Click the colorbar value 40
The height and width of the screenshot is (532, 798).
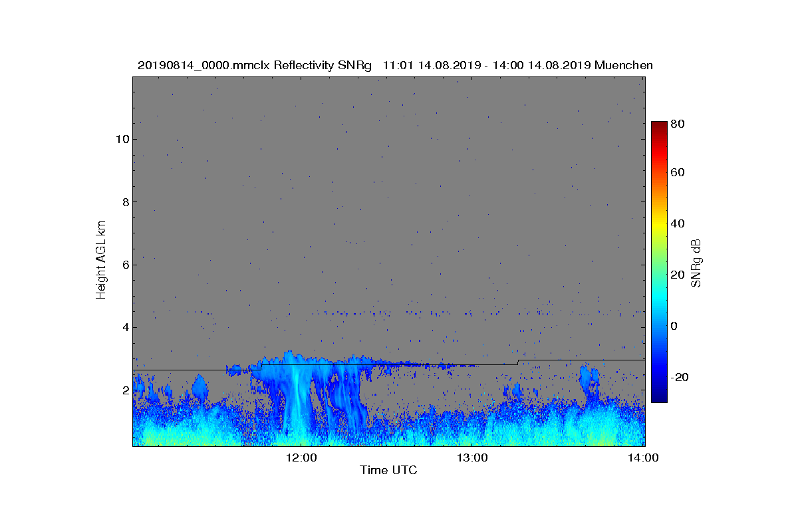pyautogui.click(x=678, y=223)
